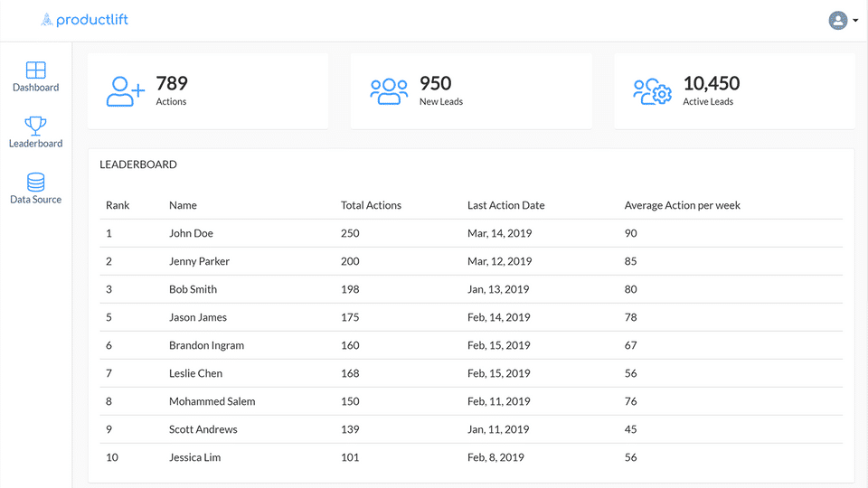Select the Leaderboard label in sidebar

point(36,144)
